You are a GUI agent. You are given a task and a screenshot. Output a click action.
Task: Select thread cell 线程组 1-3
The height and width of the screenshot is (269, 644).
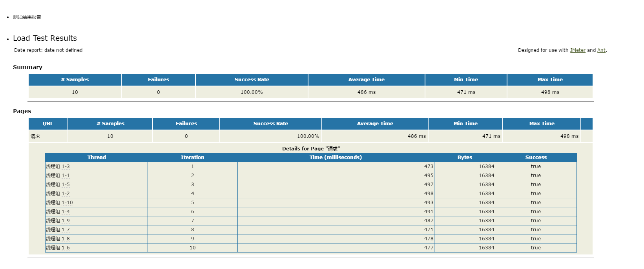click(x=97, y=167)
